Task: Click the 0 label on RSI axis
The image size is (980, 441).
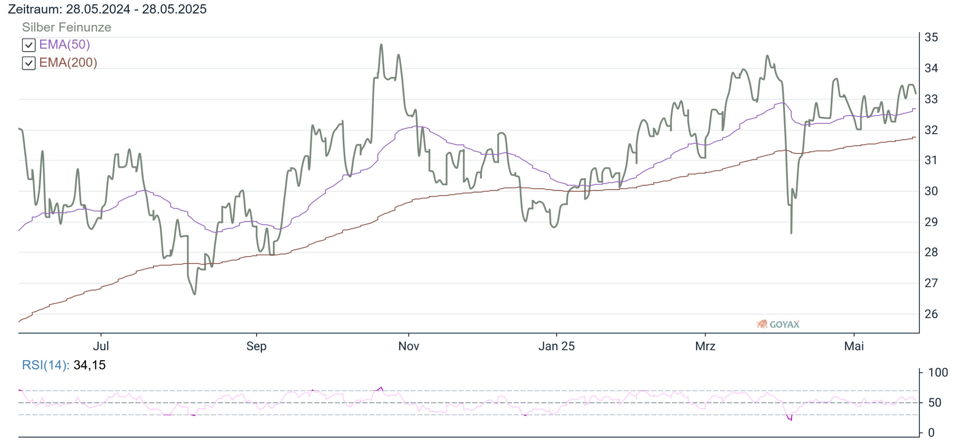Action: click(x=931, y=433)
